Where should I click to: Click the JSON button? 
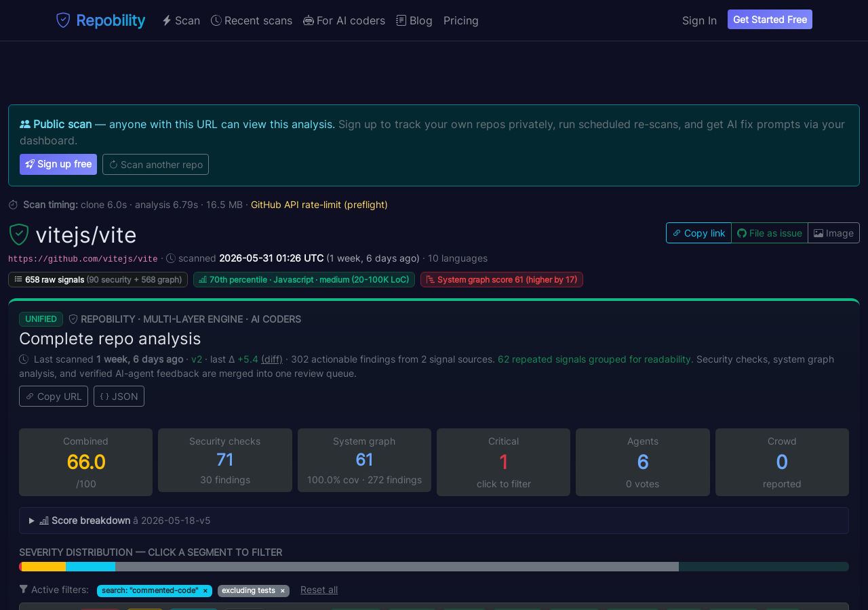pyautogui.click(x=119, y=396)
